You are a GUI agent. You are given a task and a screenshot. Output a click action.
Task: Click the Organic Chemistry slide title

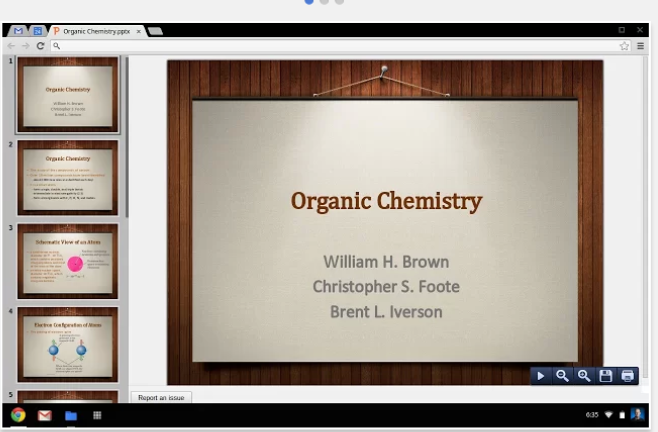point(386,201)
